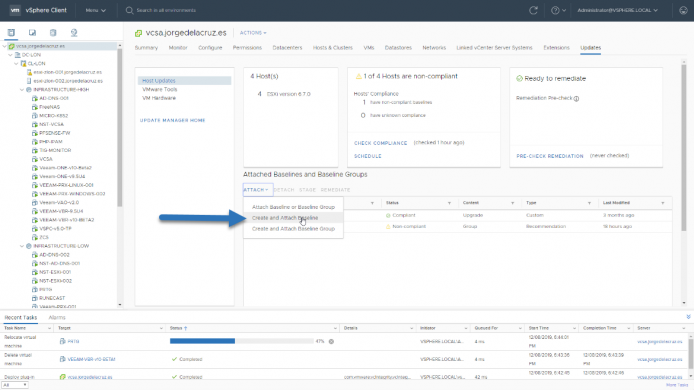Switch to VMs and Templates inventory icon
The image size is (694, 390).
[32, 33]
